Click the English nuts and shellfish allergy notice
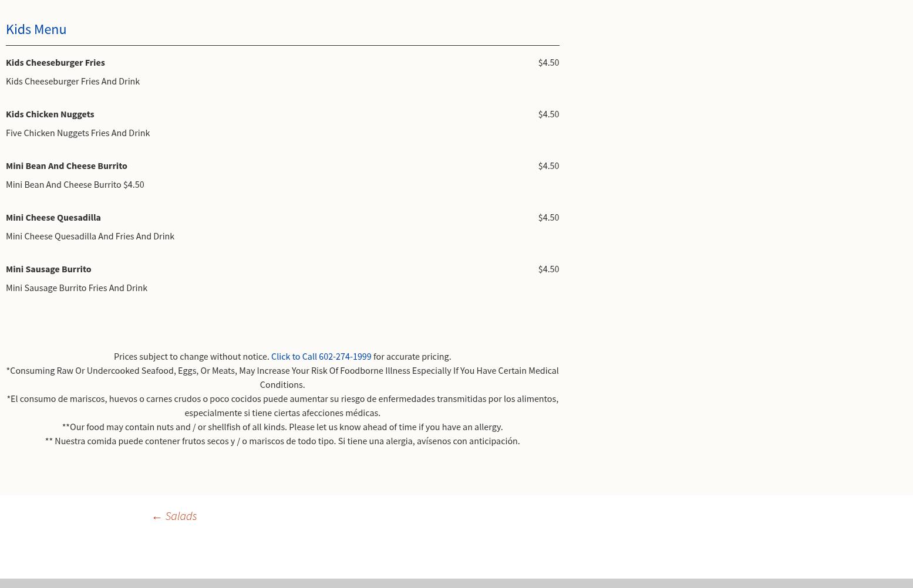The height and width of the screenshot is (588, 913). (x=282, y=427)
